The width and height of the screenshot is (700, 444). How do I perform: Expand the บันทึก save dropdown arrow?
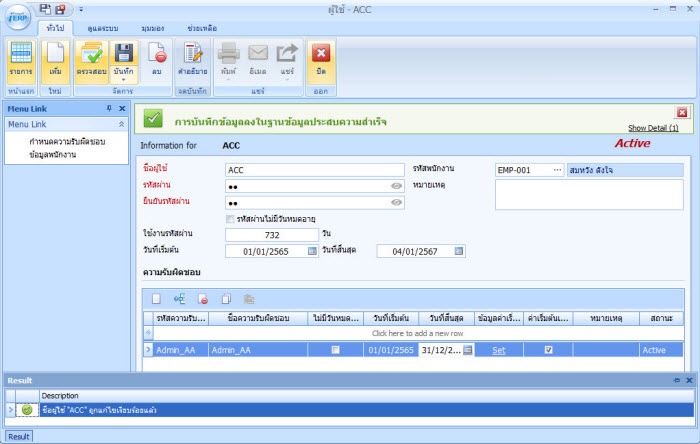pos(124,79)
